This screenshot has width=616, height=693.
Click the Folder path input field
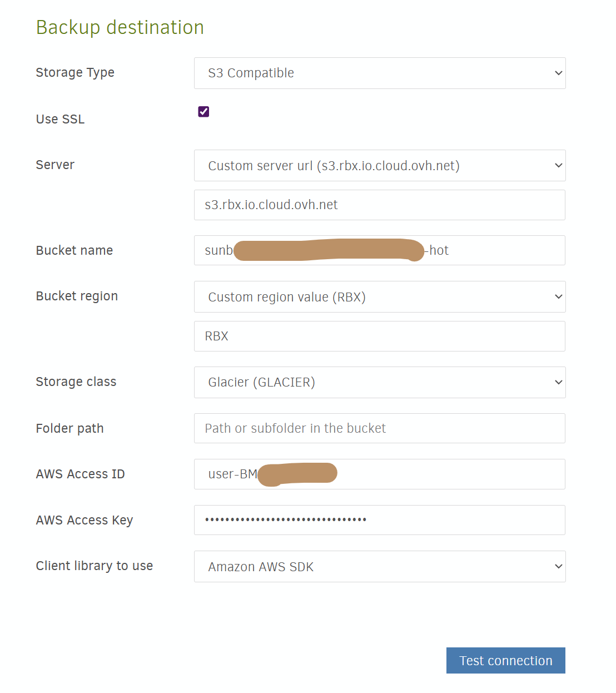pos(379,429)
